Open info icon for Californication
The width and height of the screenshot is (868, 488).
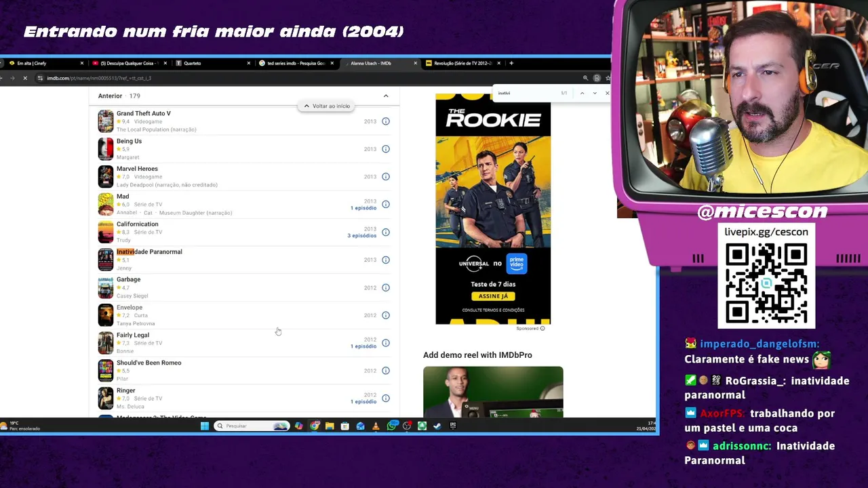point(386,232)
